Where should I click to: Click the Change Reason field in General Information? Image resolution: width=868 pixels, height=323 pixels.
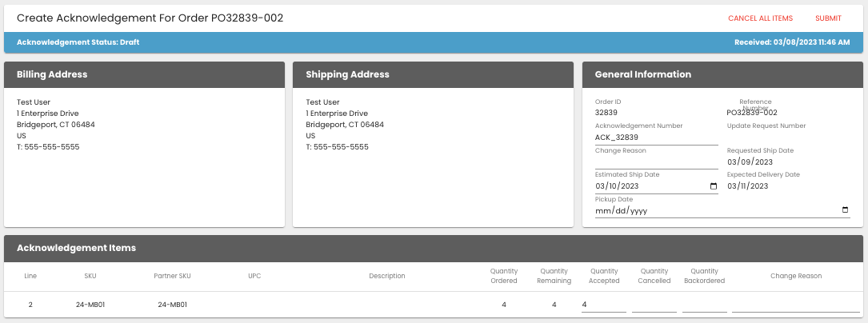656,161
